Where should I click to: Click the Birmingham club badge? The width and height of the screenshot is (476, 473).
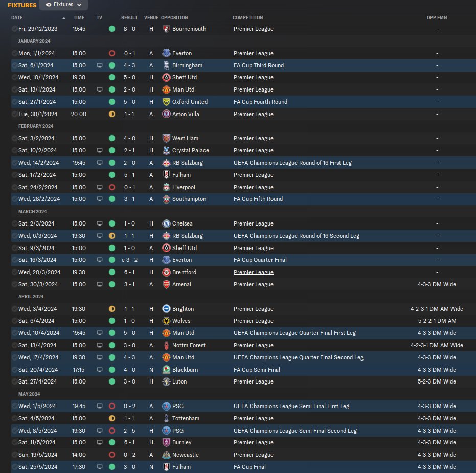[x=166, y=65]
